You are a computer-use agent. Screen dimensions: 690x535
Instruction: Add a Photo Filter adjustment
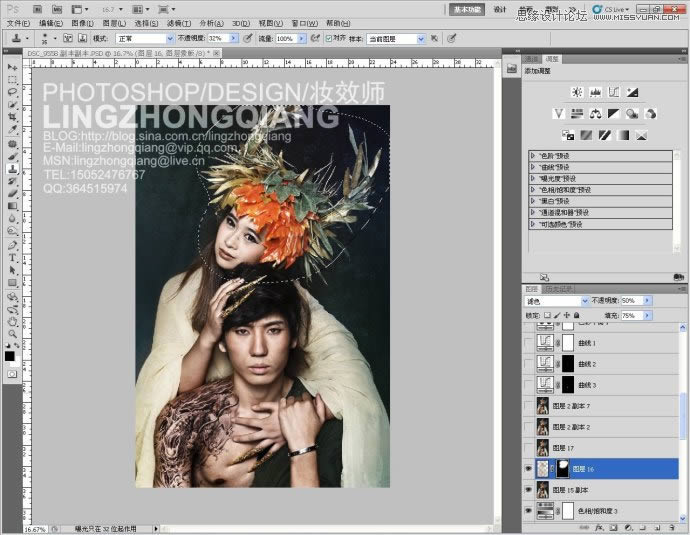point(632,114)
